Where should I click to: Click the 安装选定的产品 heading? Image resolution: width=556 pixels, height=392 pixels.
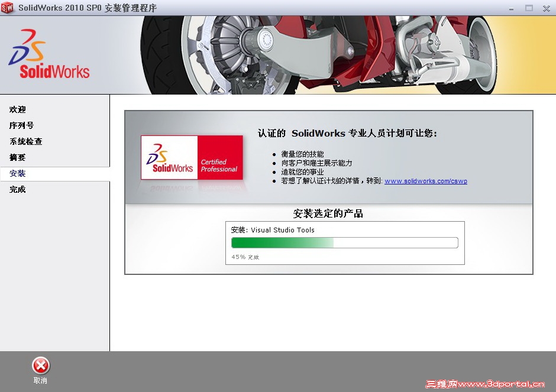pos(328,213)
